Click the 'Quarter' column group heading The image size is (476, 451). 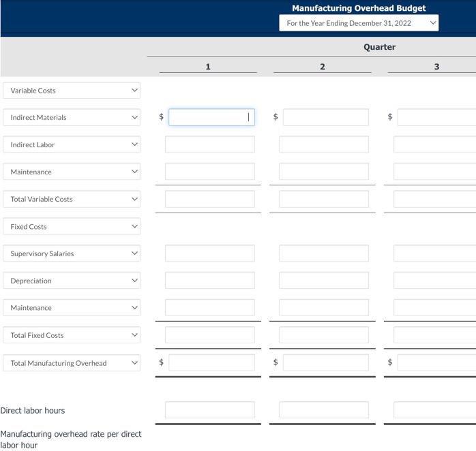pyautogui.click(x=379, y=47)
